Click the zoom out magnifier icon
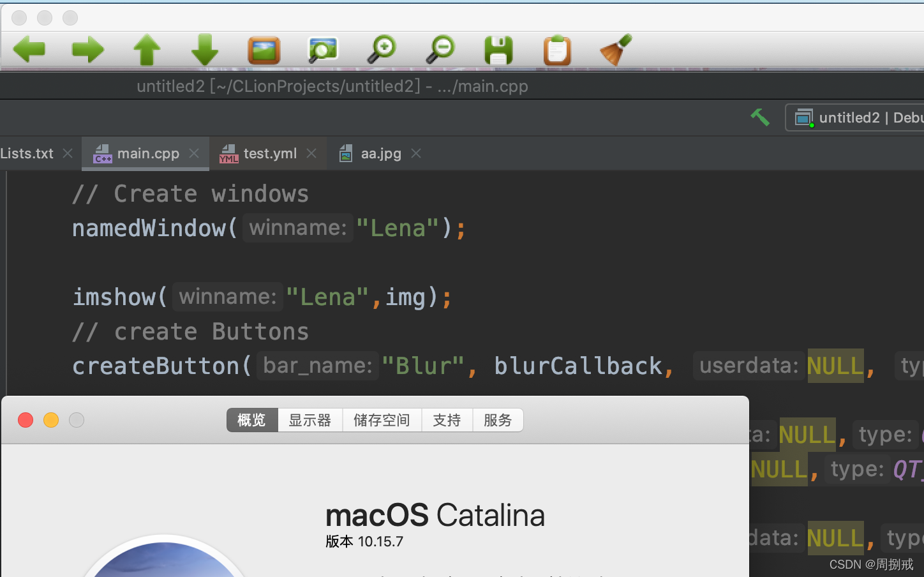The image size is (924, 577). click(440, 50)
